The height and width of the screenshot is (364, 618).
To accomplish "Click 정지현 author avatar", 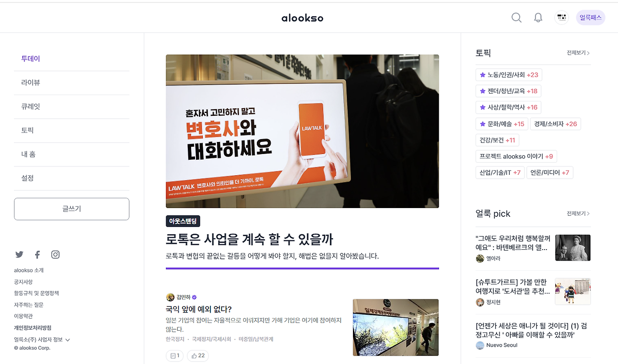I will [x=480, y=302].
